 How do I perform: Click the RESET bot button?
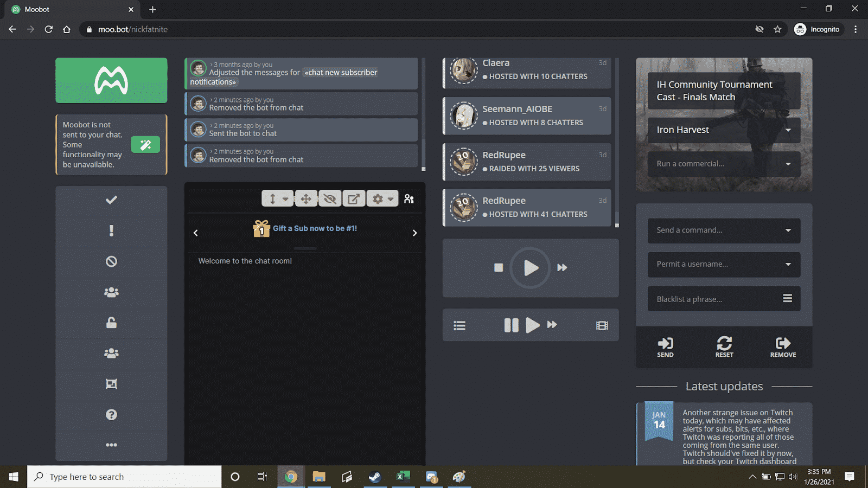point(724,347)
